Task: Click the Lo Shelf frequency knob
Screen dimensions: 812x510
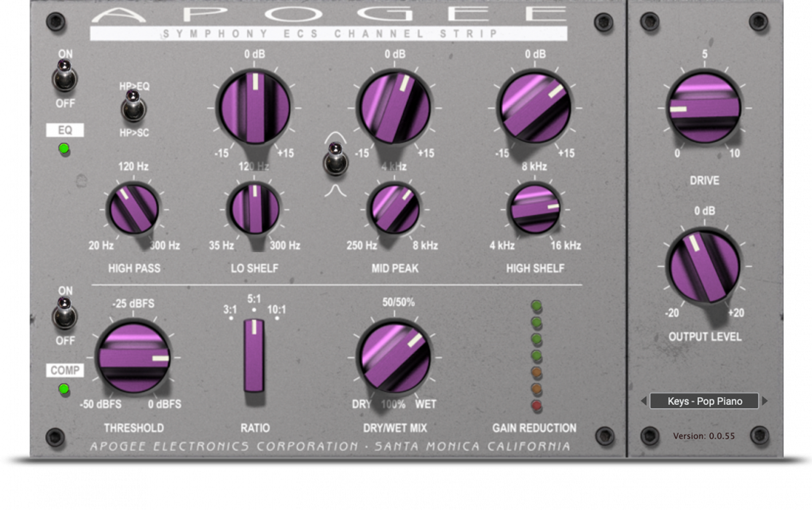Action: (x=254, y=209)
